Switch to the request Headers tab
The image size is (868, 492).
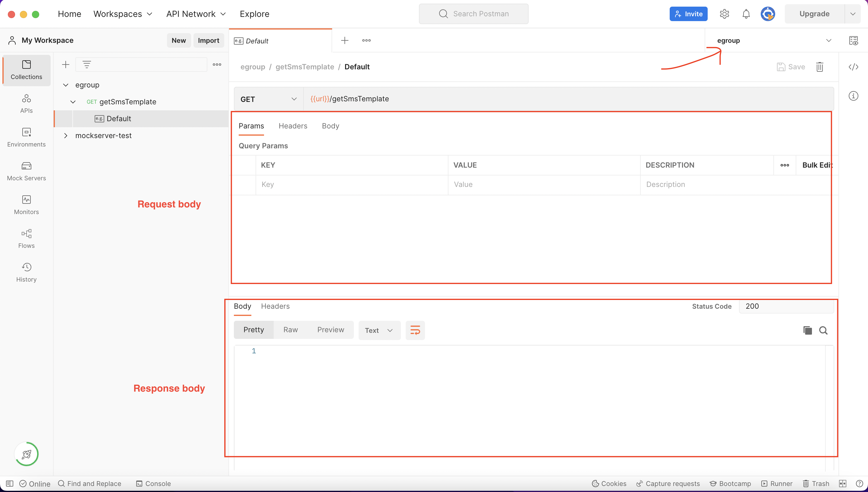point(292,126)
